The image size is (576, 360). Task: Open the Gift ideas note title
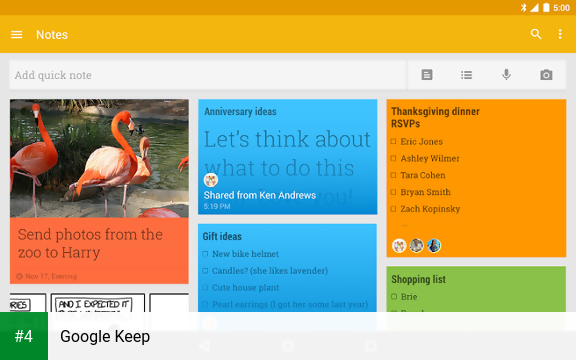click(222, 236)
